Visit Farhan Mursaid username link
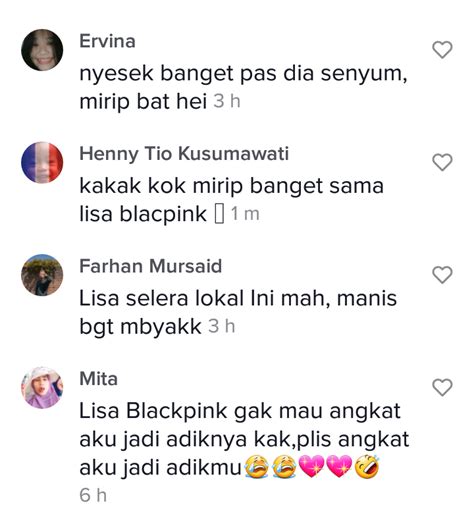Viewport: 474px width, 524px height. (x=150, y=267)
